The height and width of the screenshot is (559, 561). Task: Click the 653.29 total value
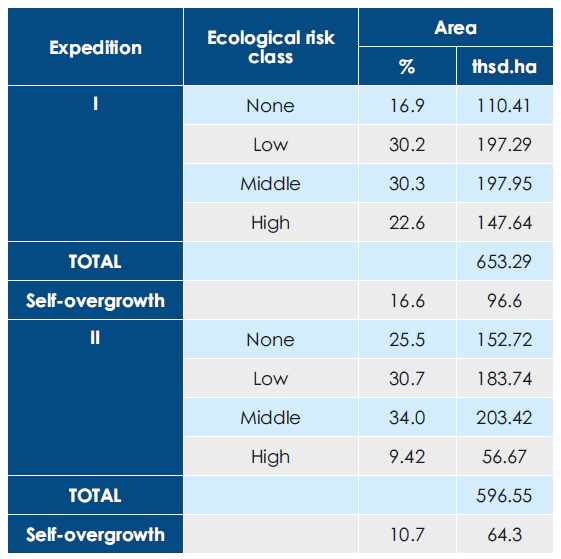coord(505,262)
